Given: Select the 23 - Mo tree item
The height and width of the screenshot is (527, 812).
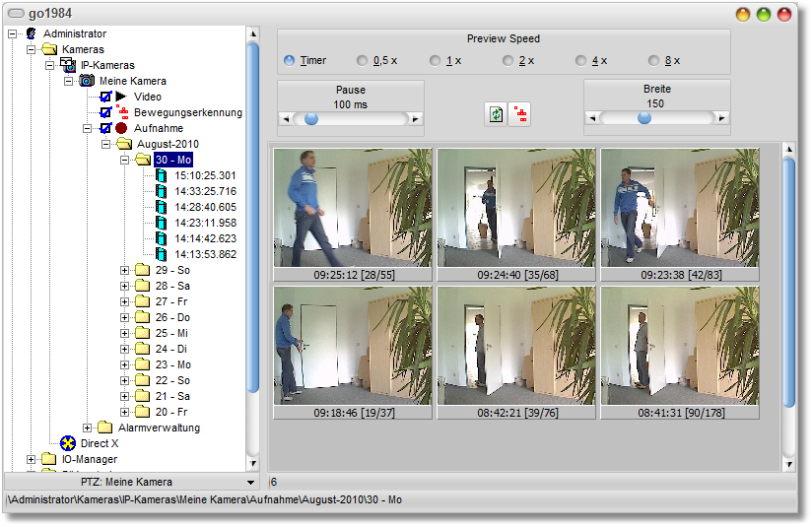Looking at the screenshot, I should click(x=173, y=364).
